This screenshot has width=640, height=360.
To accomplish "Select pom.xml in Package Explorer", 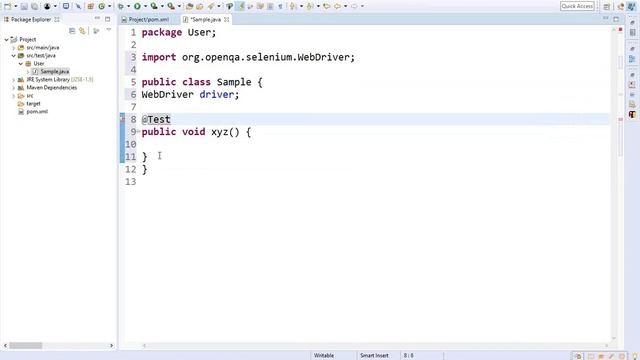I will [37, 111].
